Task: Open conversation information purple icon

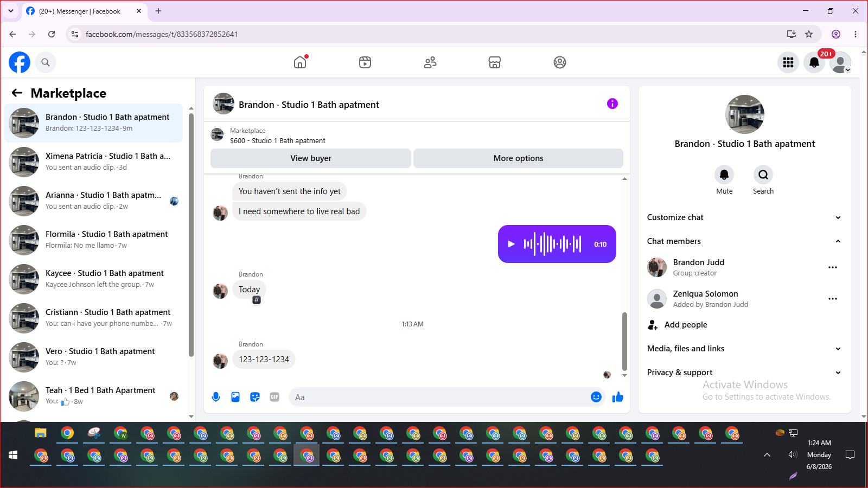Action: coord(612,104)
